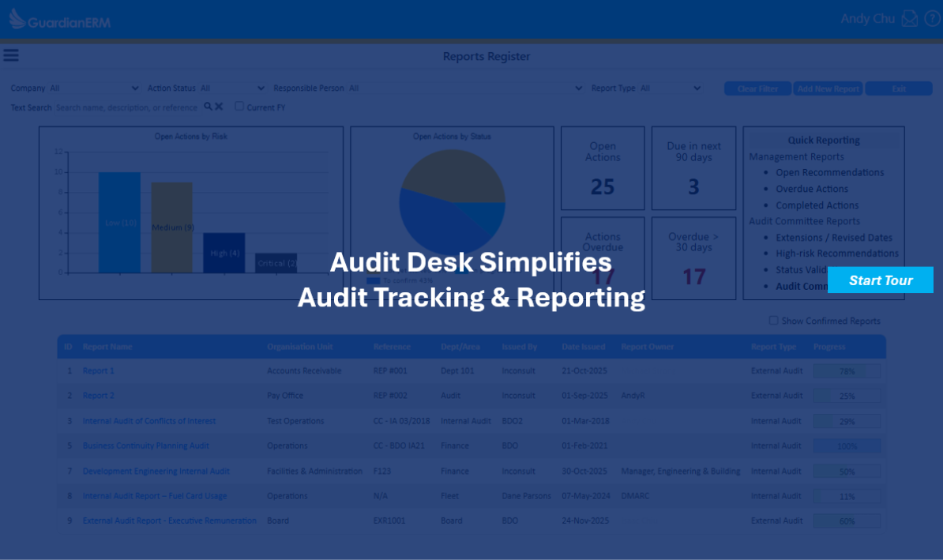Open the Responsible Person dropdown

coord(466,88)
